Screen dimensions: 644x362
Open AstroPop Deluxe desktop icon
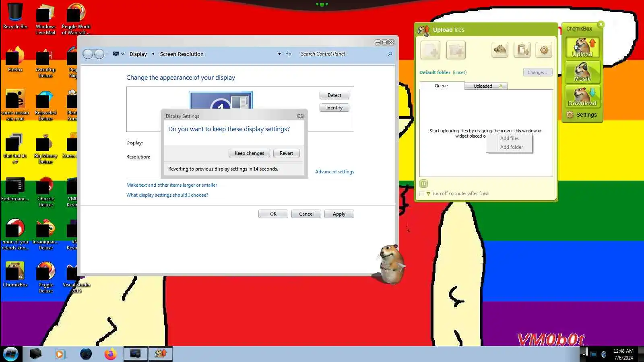pyautogui.click(x=45, y=62)
